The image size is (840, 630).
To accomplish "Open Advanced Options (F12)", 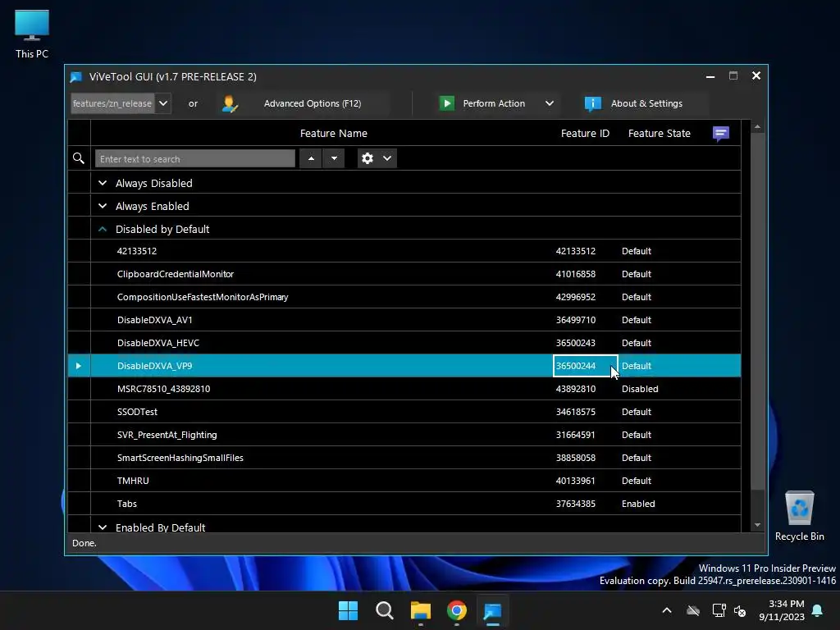I will click(x=313, y=103).
